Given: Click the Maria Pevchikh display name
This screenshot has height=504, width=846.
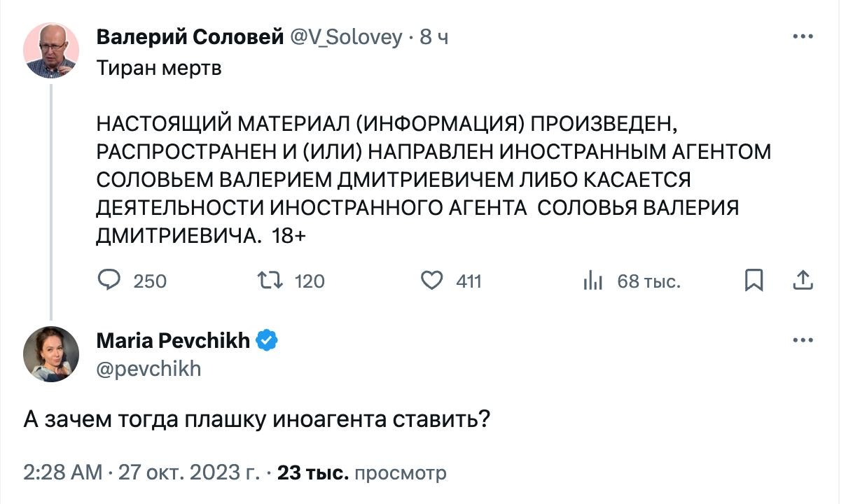Looking at the screenshot, I should 173,341.
